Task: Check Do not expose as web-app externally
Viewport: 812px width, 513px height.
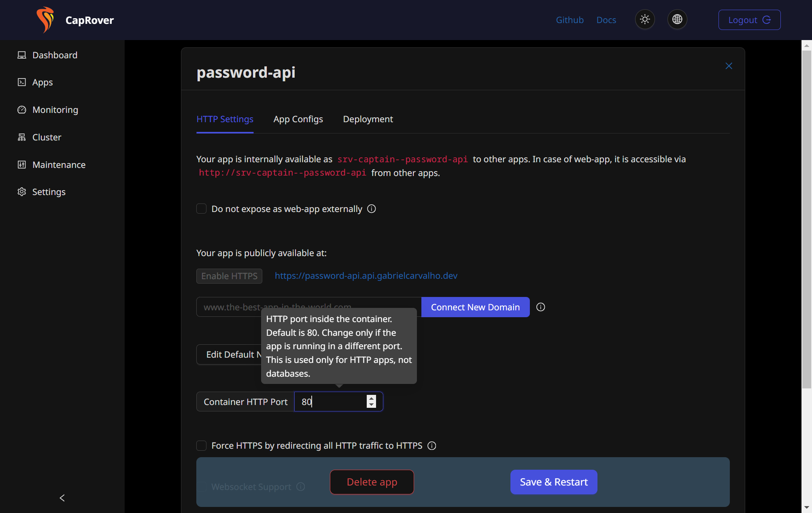Action: (x=201, y=209)
